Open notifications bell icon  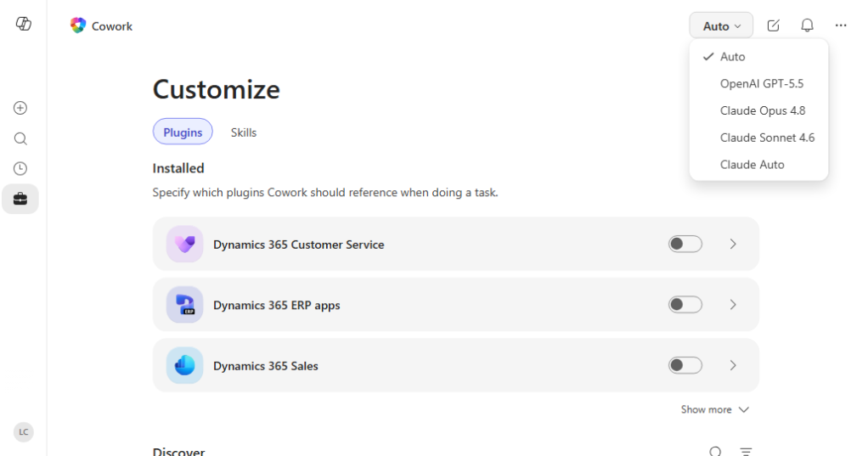coord(807,25)
